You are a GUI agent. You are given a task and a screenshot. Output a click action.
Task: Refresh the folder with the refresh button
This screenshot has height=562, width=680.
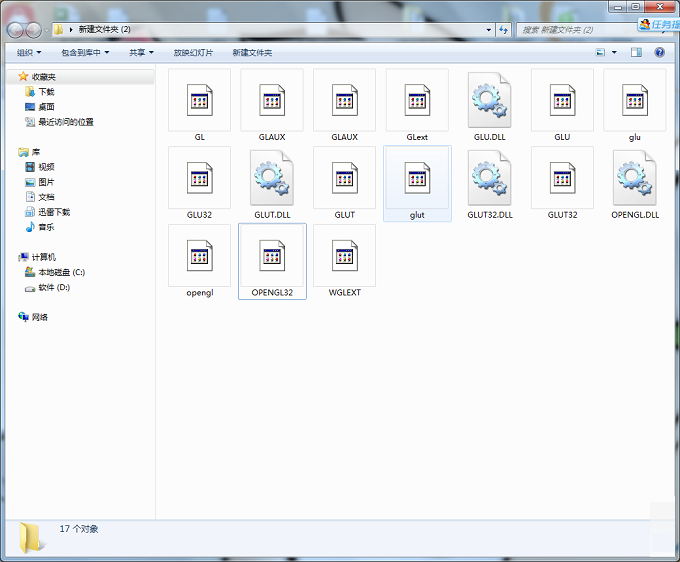tap(503, 30)
